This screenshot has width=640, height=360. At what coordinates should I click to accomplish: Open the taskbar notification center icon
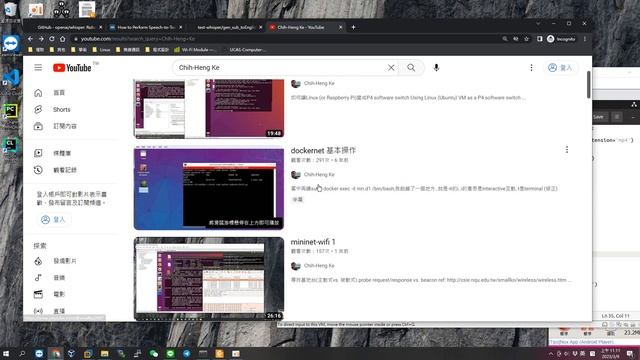pyautogui.click(x=630, y=353)
